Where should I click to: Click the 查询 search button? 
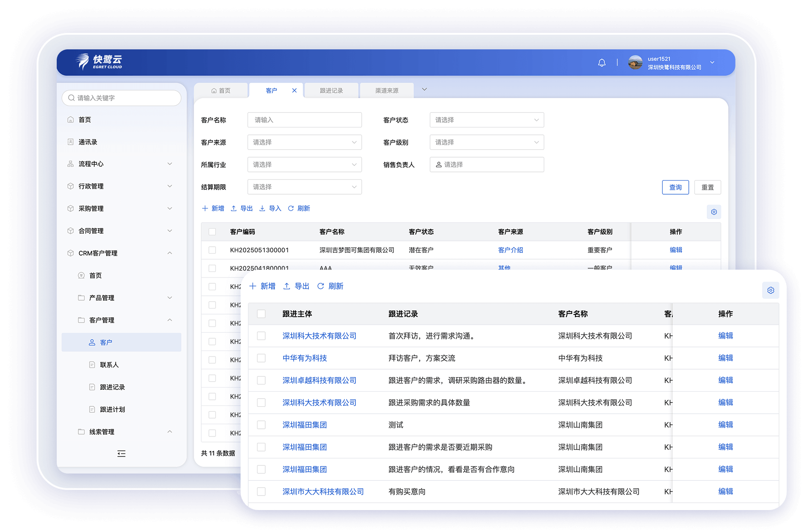(x=676, y=187)
